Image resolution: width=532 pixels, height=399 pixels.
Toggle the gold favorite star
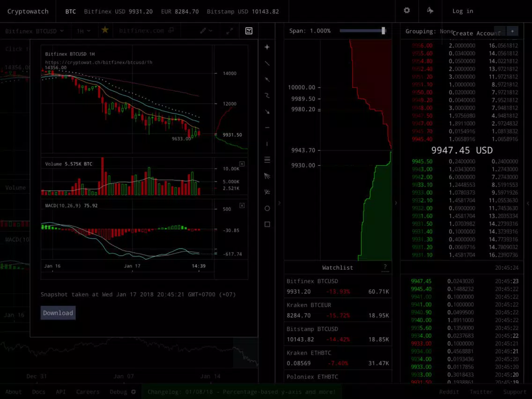coord(105,30)
